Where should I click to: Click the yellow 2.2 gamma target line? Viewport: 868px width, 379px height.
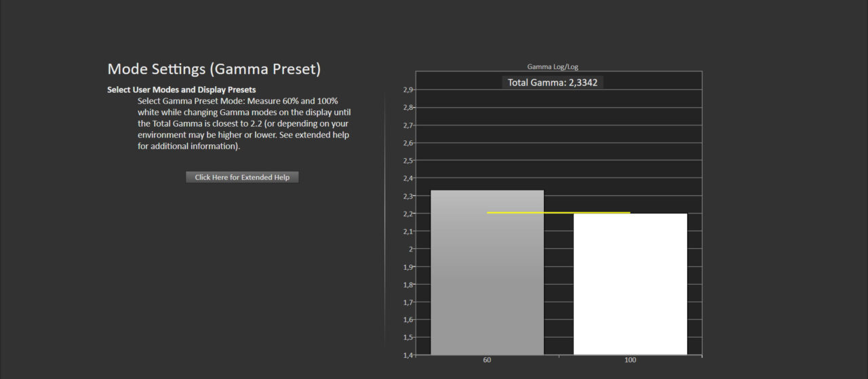pos(558,213)
